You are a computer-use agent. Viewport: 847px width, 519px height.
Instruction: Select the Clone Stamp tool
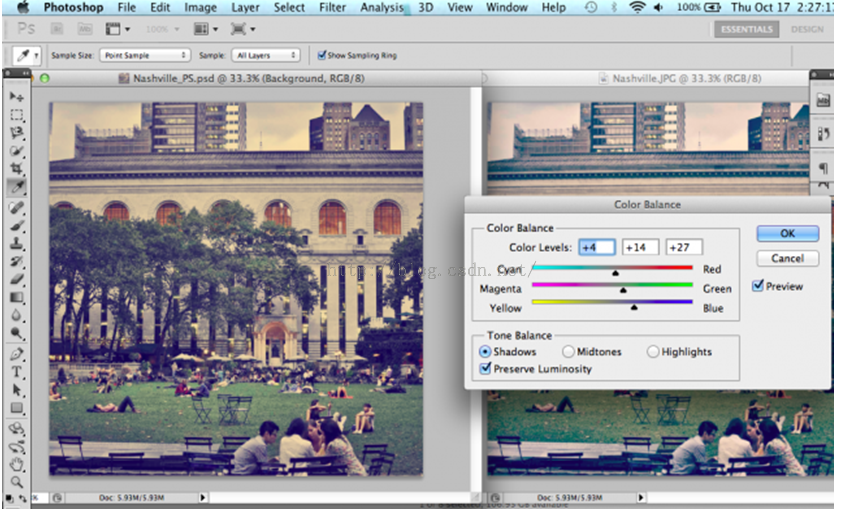[x=17, y=243]
